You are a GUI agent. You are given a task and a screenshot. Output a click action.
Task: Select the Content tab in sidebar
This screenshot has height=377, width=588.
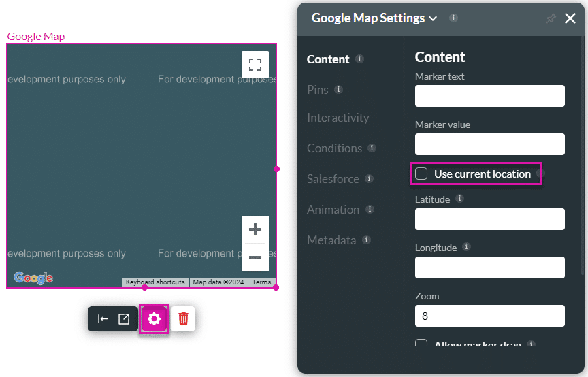coord(328,59)
